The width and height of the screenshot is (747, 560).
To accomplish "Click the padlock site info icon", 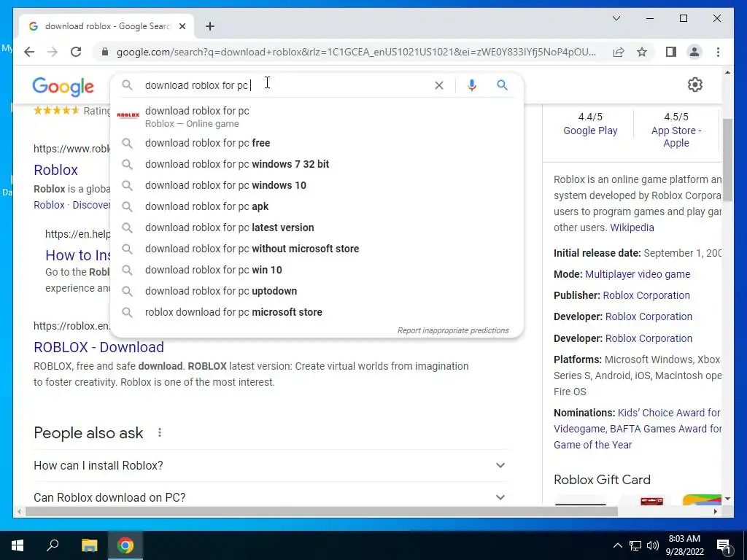I will click(x=105, y=52).
